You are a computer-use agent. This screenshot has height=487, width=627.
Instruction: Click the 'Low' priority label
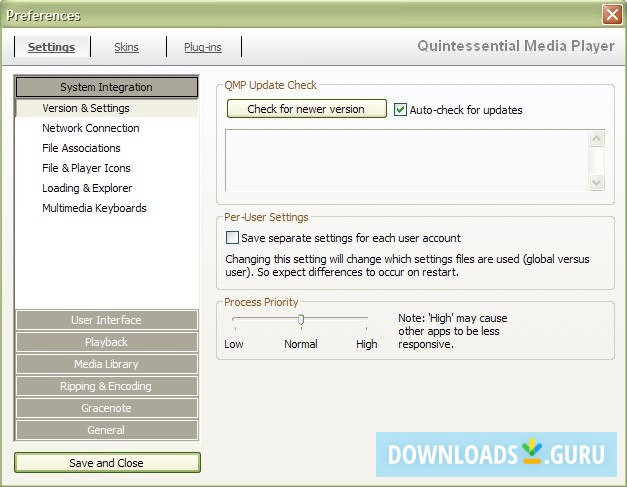[x=234, y=344]
